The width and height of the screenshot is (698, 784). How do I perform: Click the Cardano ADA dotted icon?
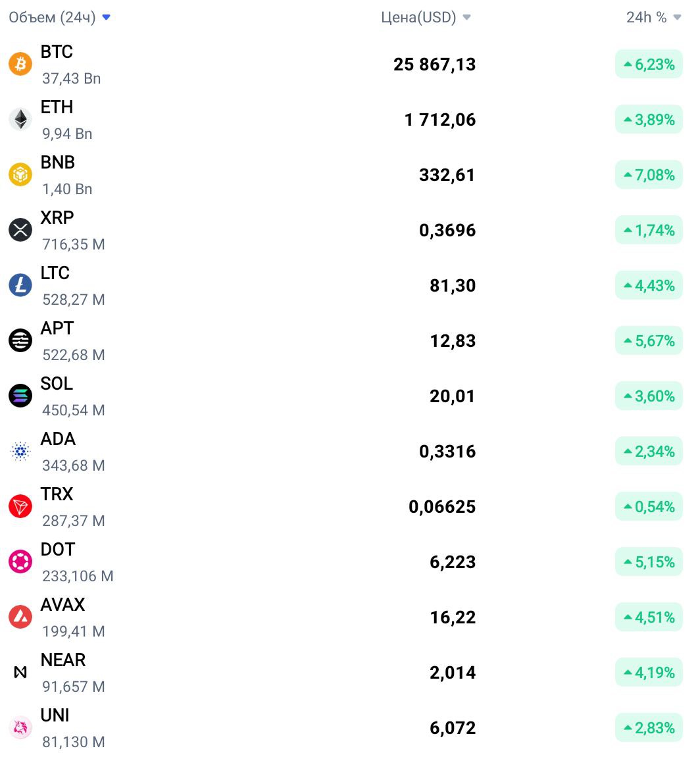point(20,451)
